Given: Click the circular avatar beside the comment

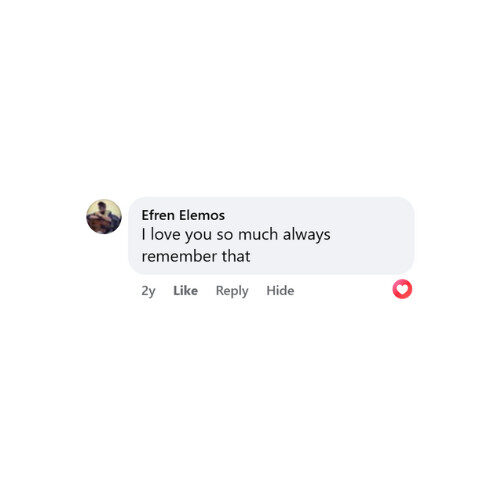Looking at the screenshot, I should [x=104, y=217].
